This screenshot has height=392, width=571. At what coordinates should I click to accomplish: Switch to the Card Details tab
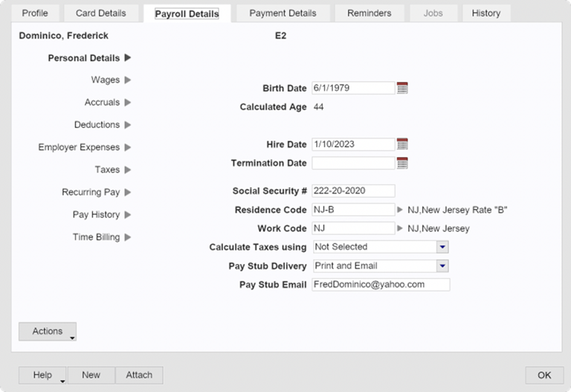tap(101, 13)
